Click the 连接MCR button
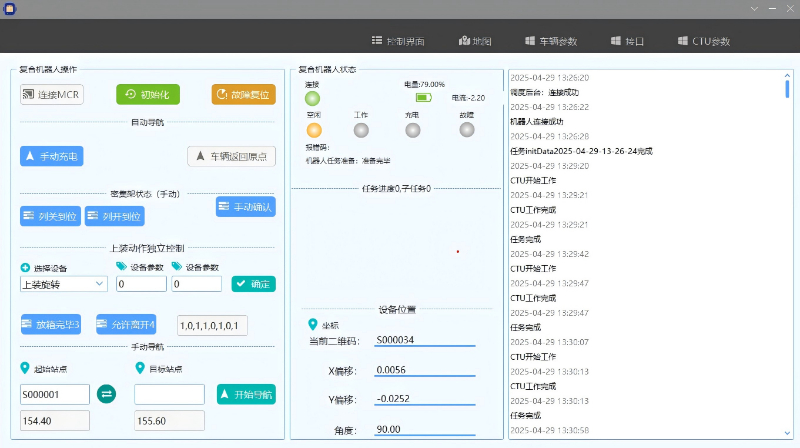The height and width of the screenshot is (448, 800). (x=51, y=95)
